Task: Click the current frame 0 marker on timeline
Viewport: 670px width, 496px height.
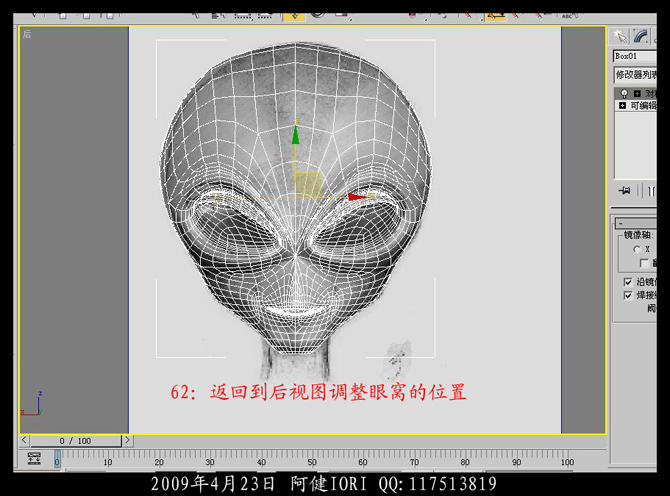Action: (57, 459)
